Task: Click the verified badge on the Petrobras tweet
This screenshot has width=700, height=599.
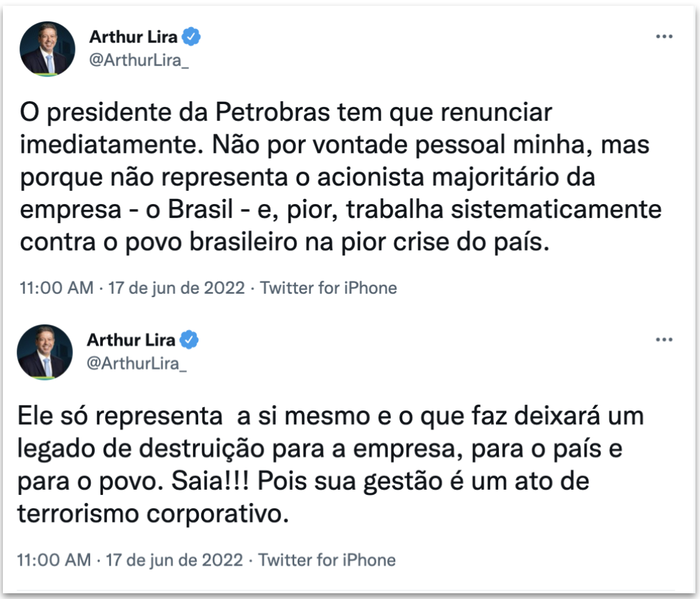Action: [x=191, y=37]
